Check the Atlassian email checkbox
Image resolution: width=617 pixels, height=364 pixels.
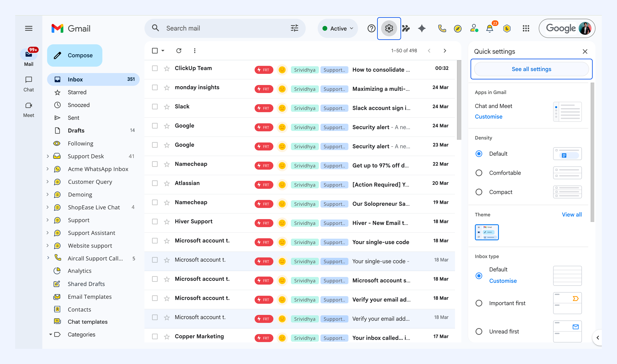pos(155,183)
